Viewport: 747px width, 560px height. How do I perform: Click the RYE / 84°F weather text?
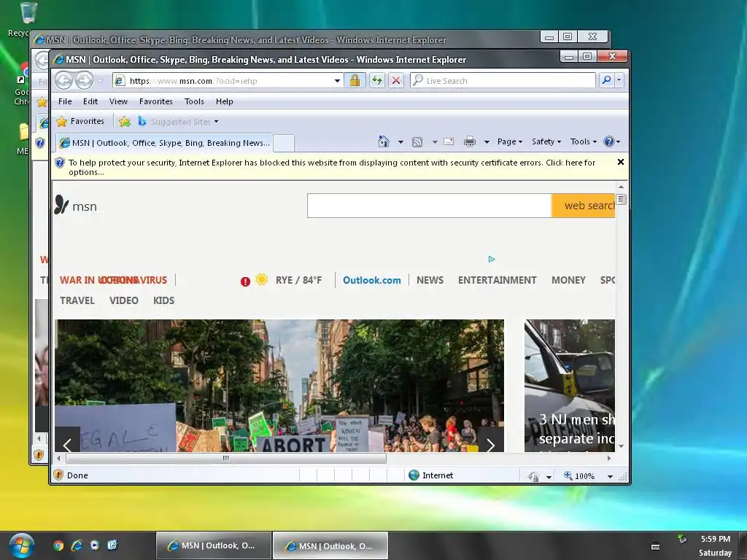[298, 280]
